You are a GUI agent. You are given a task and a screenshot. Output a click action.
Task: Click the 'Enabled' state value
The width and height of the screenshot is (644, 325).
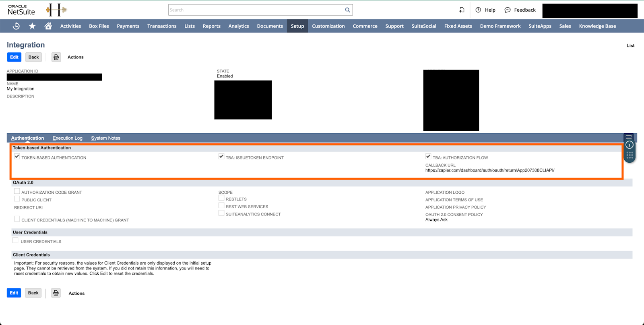[225, 76]
